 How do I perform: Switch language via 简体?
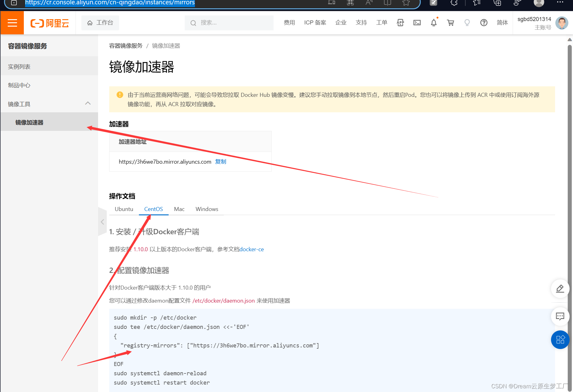coord(502,23)
